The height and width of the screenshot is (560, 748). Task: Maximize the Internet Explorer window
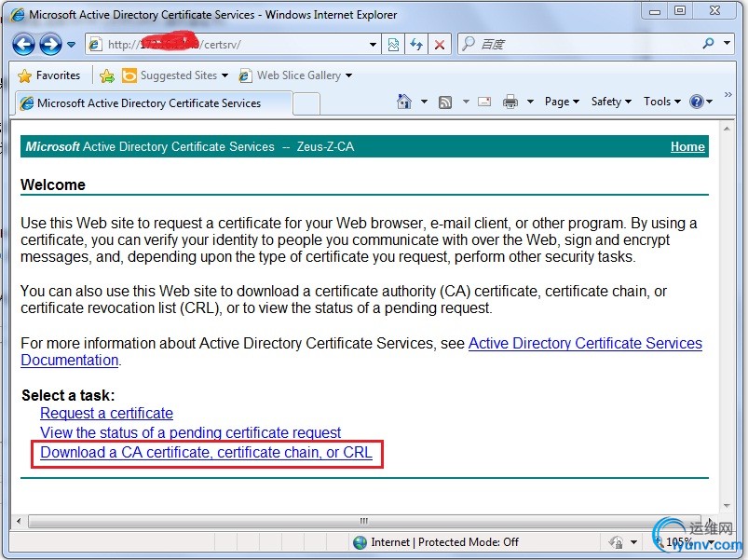point(680,10)
